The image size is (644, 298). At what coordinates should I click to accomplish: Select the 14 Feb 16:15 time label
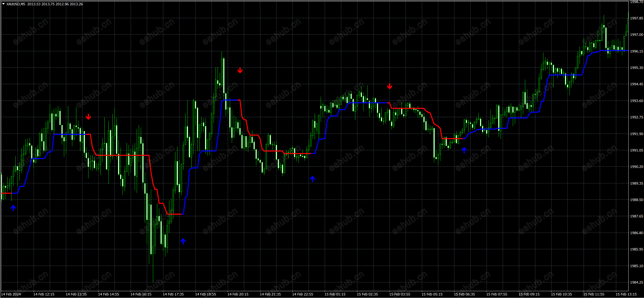[141, 294]
